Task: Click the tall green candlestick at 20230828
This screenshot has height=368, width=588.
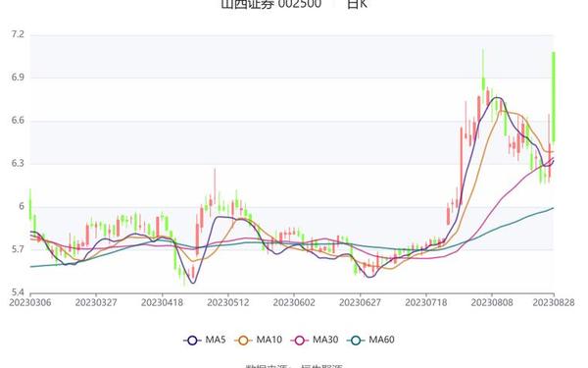Action: 554,97
